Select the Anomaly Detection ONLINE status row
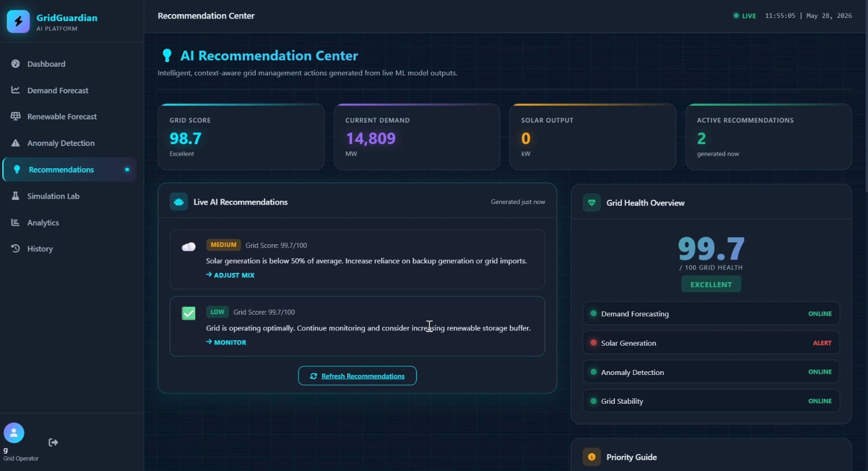Image resolution: width=868 pixels, height=471 pixels. [x=711, y=372]
